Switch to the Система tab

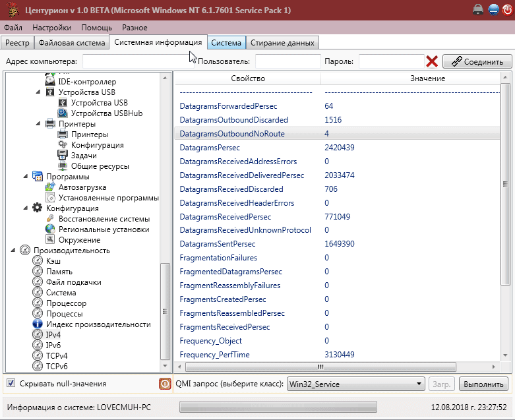(226, 43)
